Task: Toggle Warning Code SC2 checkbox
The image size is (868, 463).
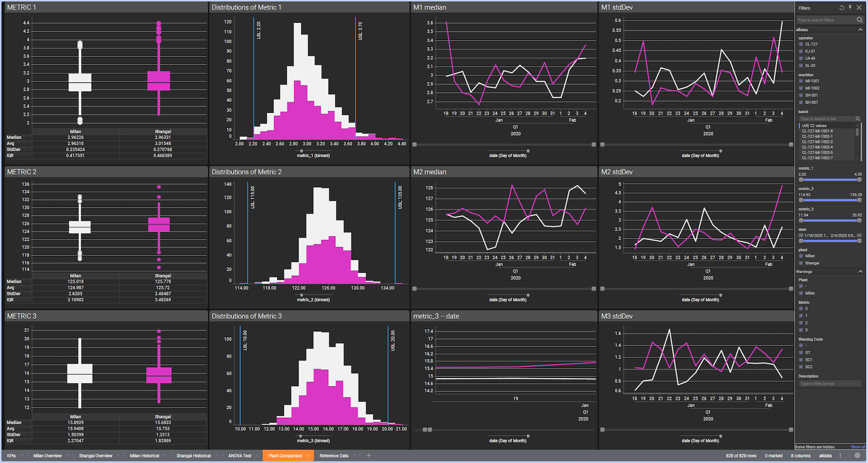Action: [x=801, y=367]
